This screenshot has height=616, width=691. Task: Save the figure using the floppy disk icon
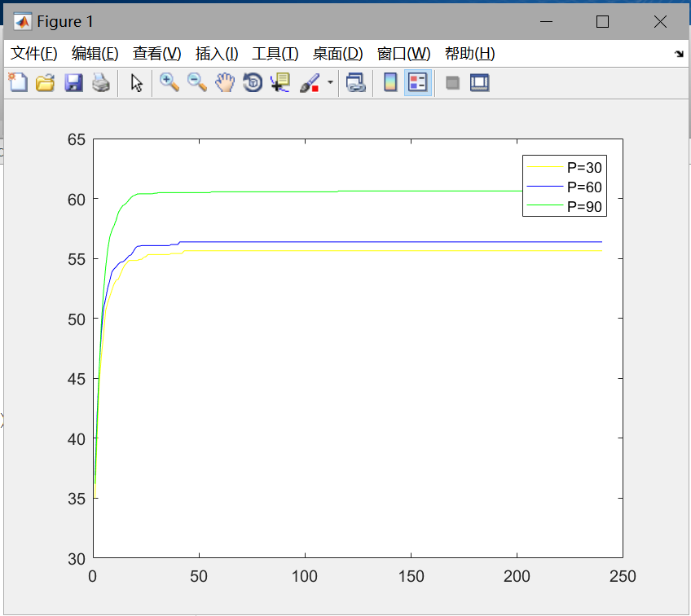pos(73,82)
